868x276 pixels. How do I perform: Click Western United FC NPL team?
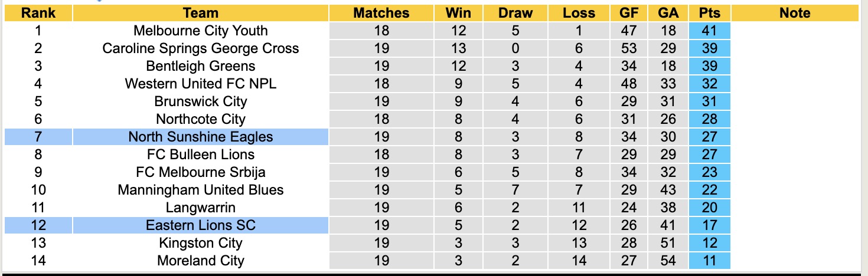tap(201, 84)
